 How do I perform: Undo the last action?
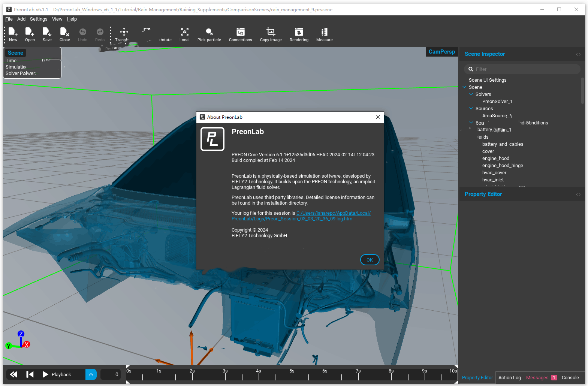[x=82, y=34]
